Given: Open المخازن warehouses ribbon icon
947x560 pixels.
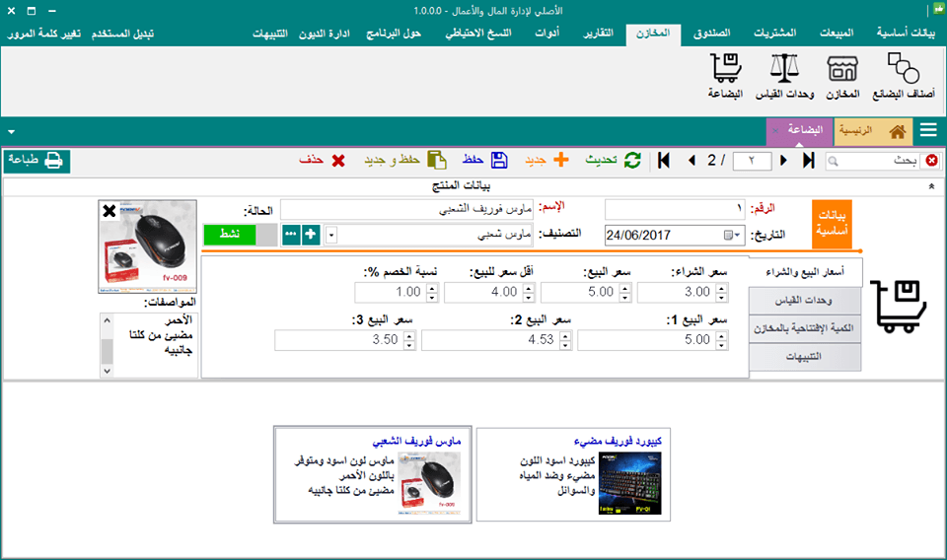Looking at the screenshot, I should pyautogui.click(x=842, y=76).
